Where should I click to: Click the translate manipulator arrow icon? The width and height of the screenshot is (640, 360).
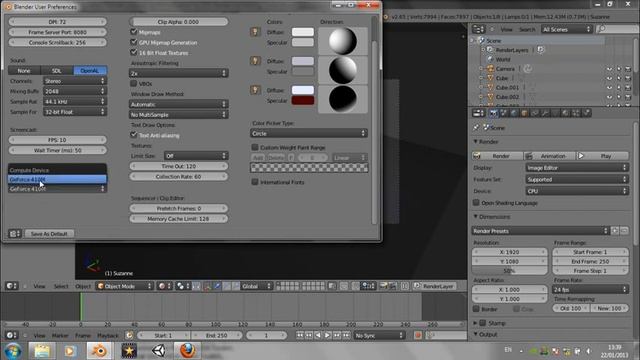tap(218, 286)
